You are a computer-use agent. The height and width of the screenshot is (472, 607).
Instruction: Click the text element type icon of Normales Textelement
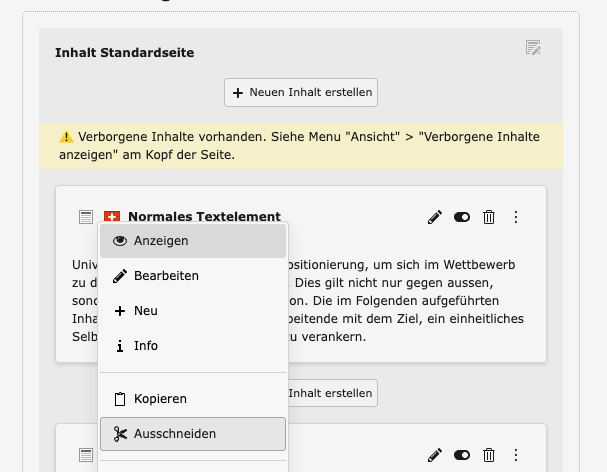pos(86,217)
